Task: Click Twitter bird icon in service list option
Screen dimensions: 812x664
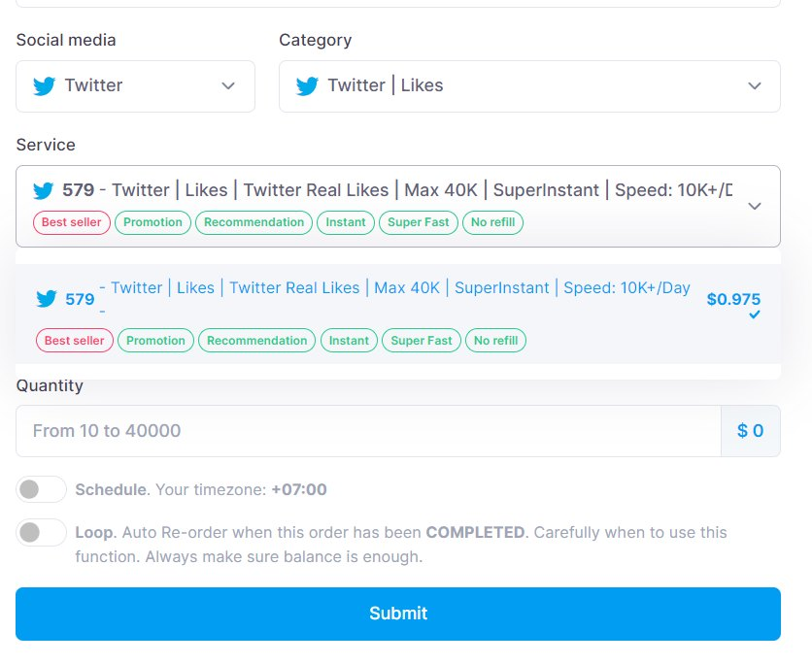Action: click(x=46, y=299)
